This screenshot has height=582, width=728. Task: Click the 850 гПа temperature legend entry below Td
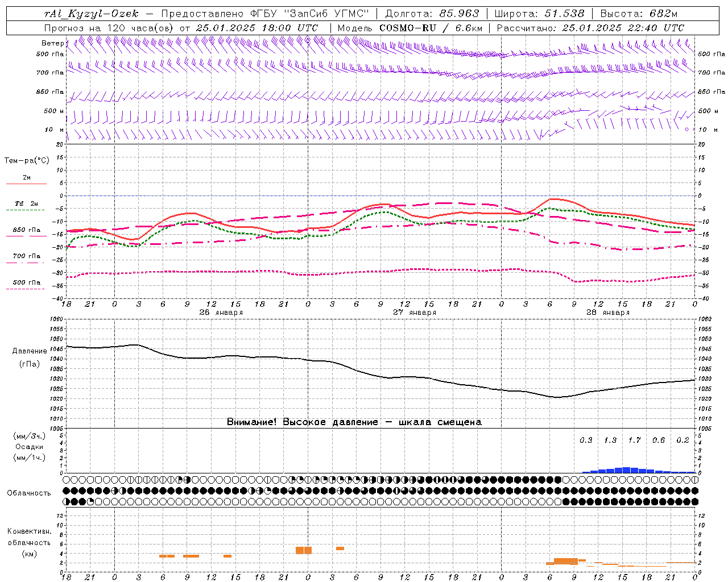pyautogui.click(x=27, y=230)
